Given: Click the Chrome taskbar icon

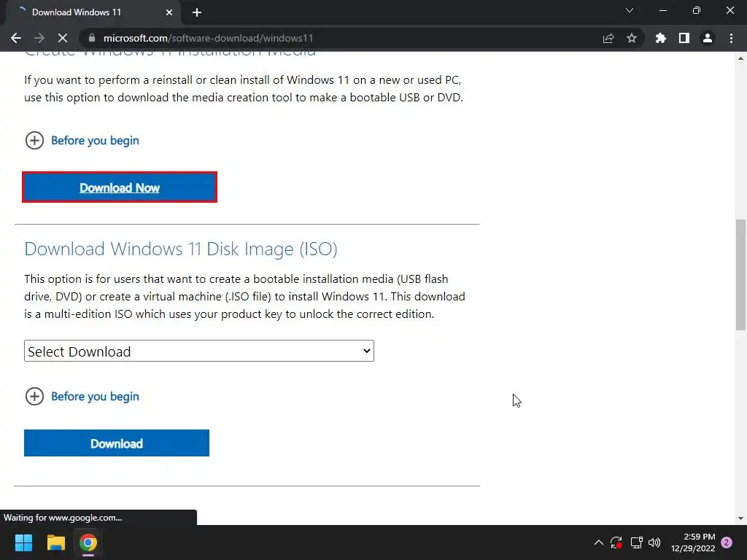Looking at the screenshot, I should pos(88,542).
